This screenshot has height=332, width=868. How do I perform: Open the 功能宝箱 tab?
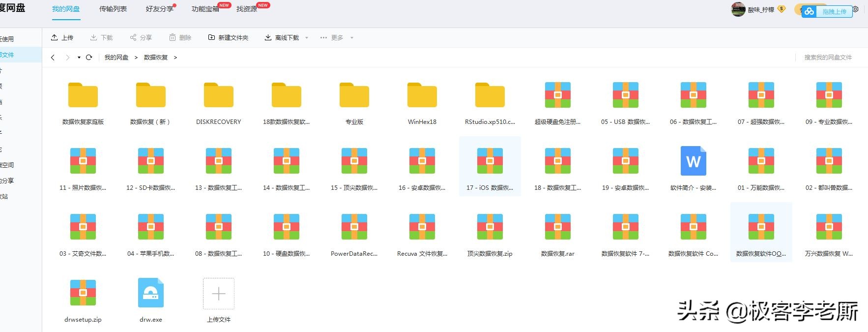205,9
